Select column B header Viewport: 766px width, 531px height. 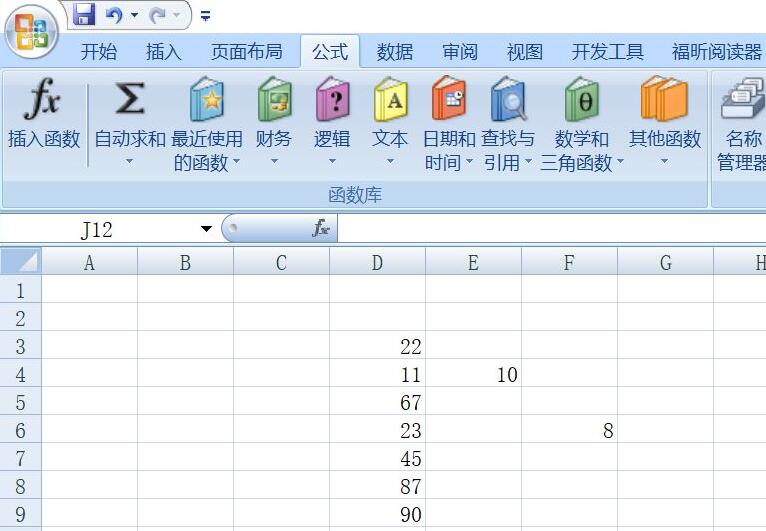click(x=186, y=262)
